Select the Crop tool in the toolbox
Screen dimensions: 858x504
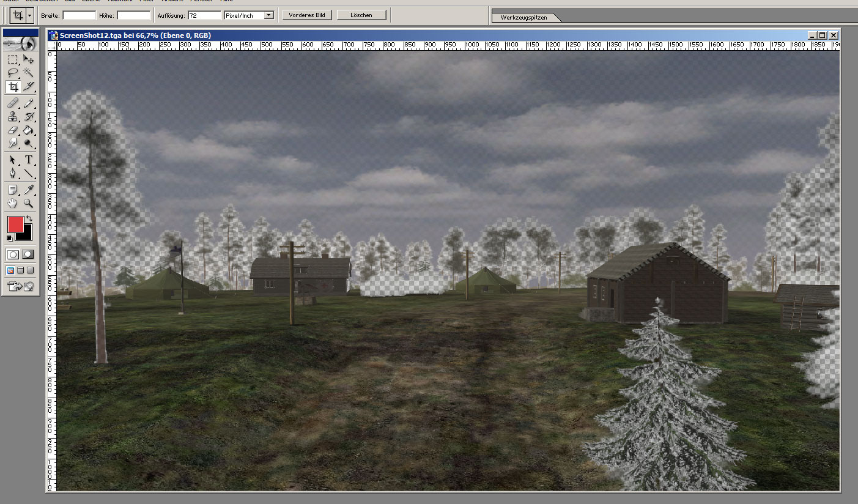click(12, 87)
